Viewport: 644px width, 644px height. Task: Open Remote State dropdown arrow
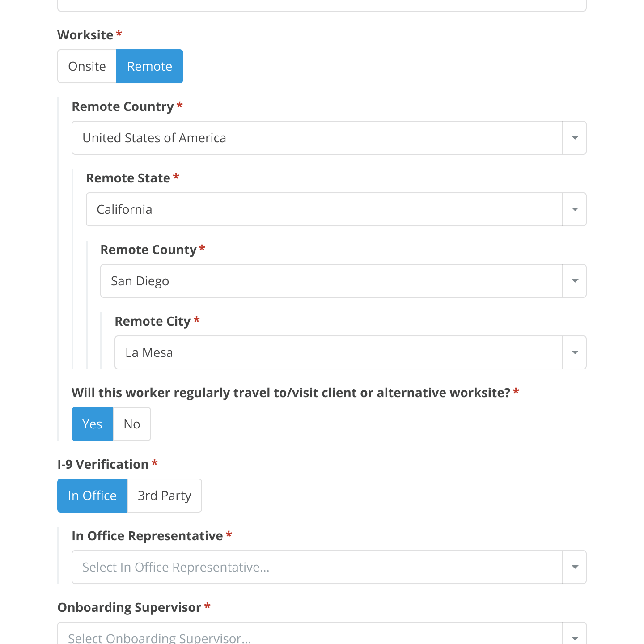point(575,209)
